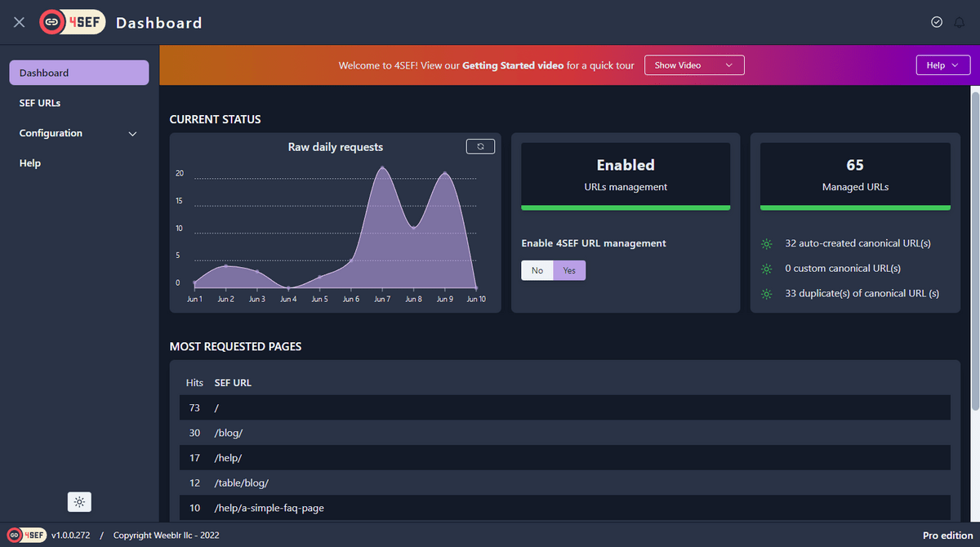Disable URL management by clicking No

pos(537,269)
